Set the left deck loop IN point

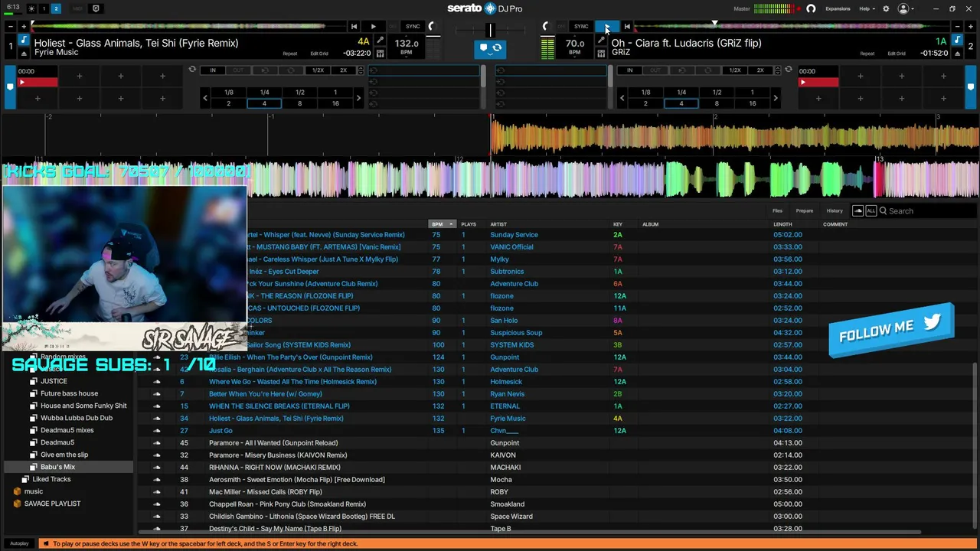tap(213, 70)
